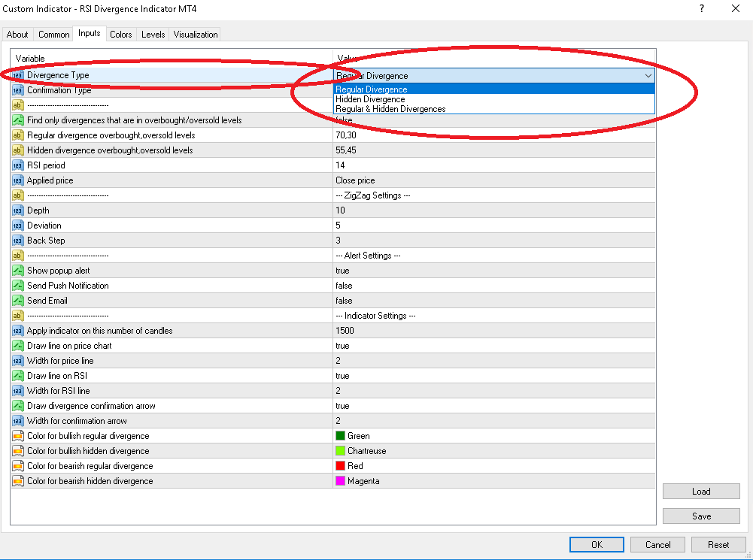753x560 pixels.
Task: Click the icon beside Draw line on price chart
Action: 18,346
